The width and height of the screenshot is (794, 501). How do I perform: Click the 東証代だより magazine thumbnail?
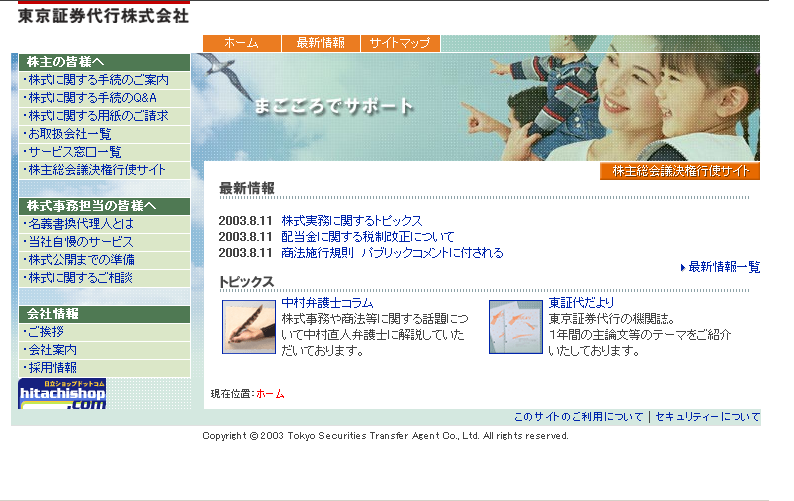pos(515,327)
